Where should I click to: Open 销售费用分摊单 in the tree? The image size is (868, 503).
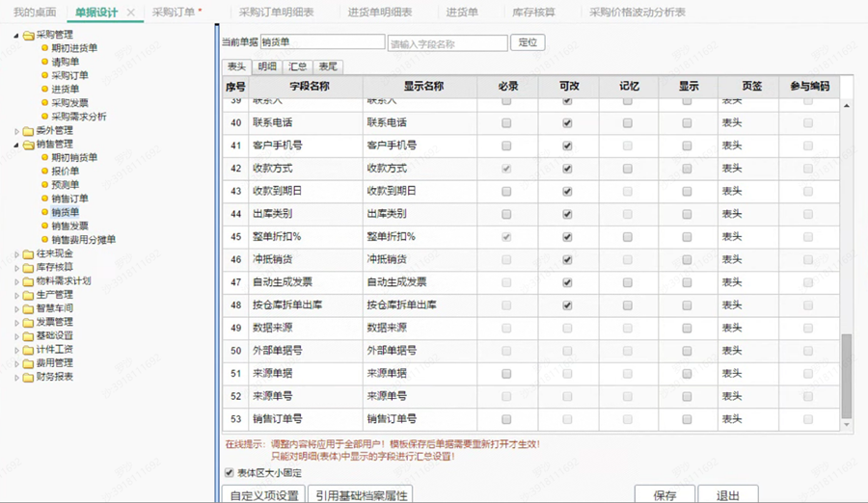point(84,240)
